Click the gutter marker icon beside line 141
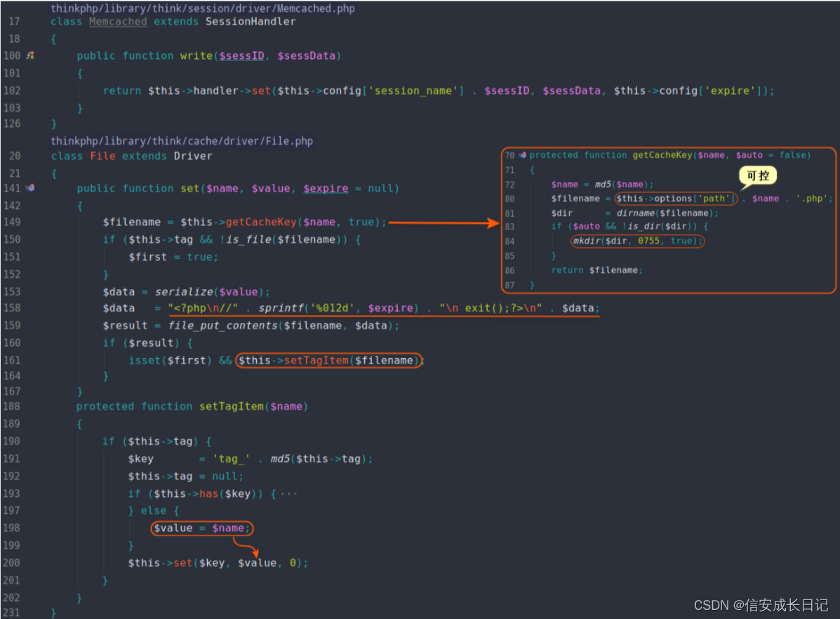This screenshot has height=619, width=840. [30, 188]
